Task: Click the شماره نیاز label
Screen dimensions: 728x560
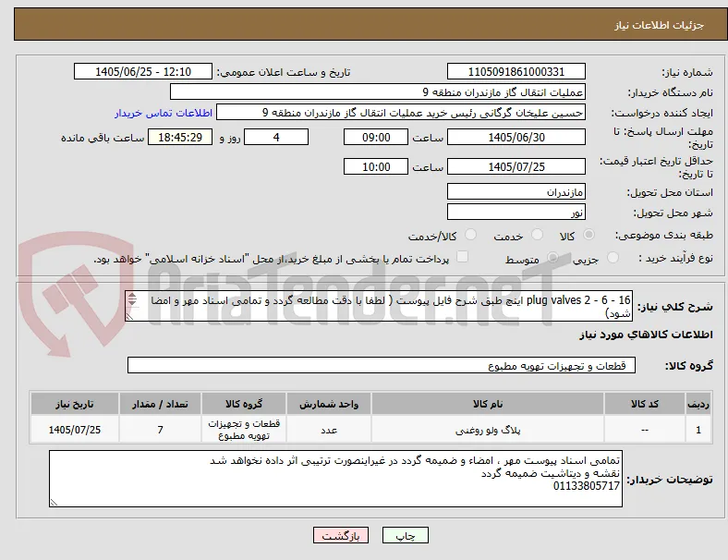Action: pyautogui.click(x=687, y=72)
